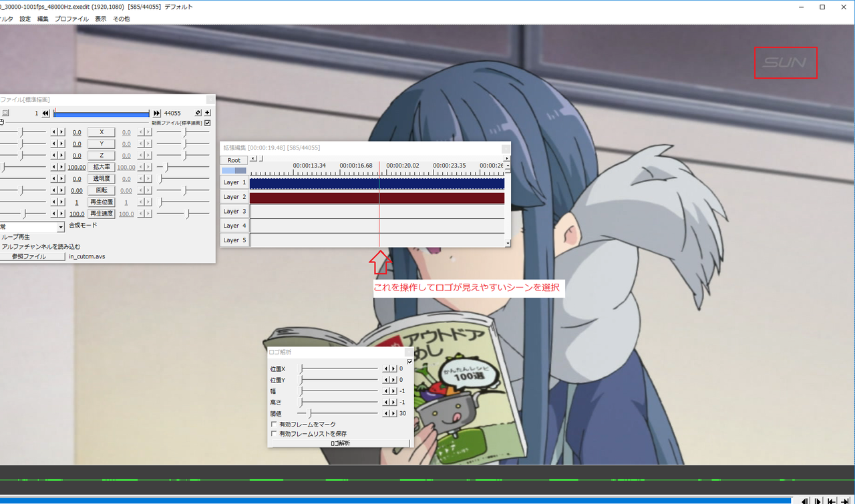Click the timeline zoom scale bar under Root
855x504 pixels.
point(234,171)
